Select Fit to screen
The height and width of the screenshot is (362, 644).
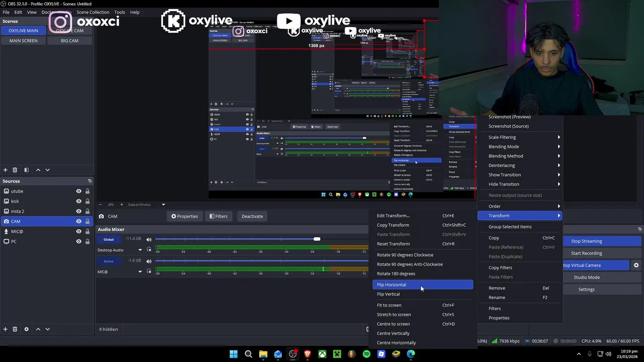[x=423, y=305]
